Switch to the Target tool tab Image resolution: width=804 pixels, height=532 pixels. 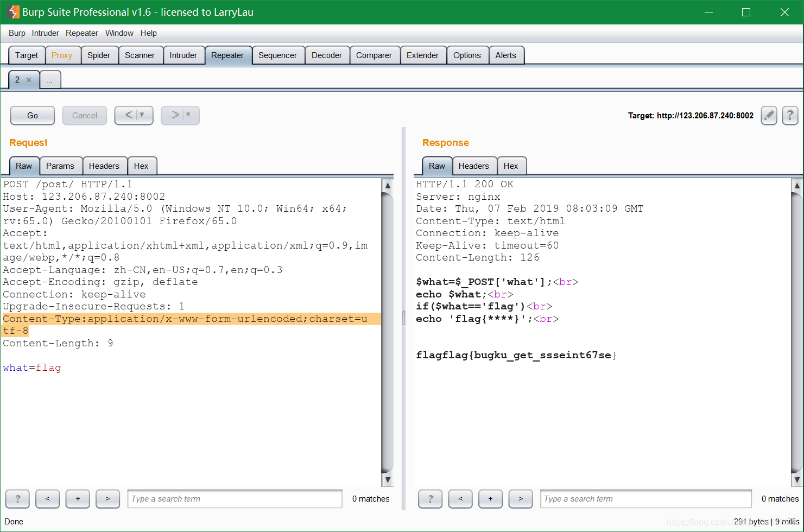[27, 55]
